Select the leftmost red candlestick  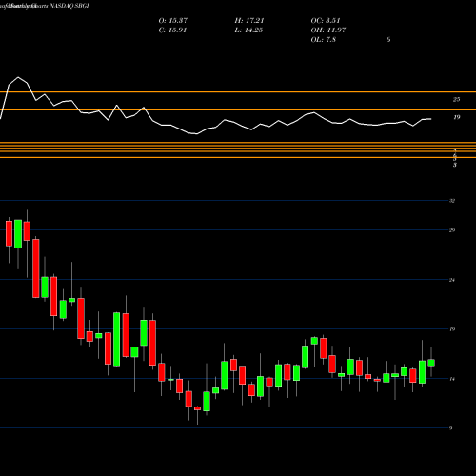[9, 233]
